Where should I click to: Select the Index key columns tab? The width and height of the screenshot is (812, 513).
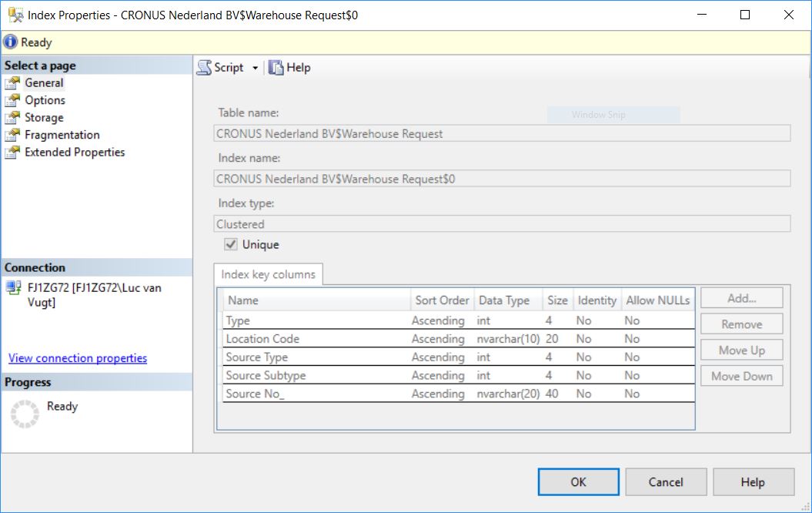click(x=269, y=274)
